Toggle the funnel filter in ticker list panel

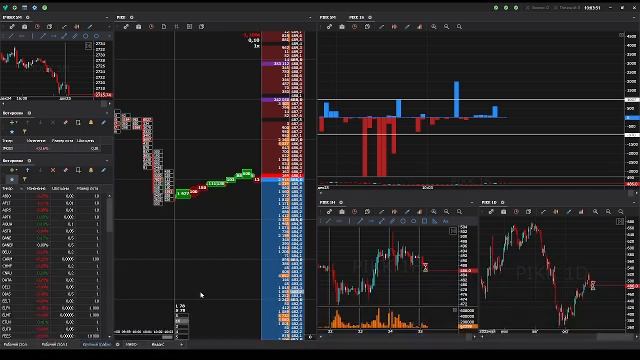pos(24,179)
